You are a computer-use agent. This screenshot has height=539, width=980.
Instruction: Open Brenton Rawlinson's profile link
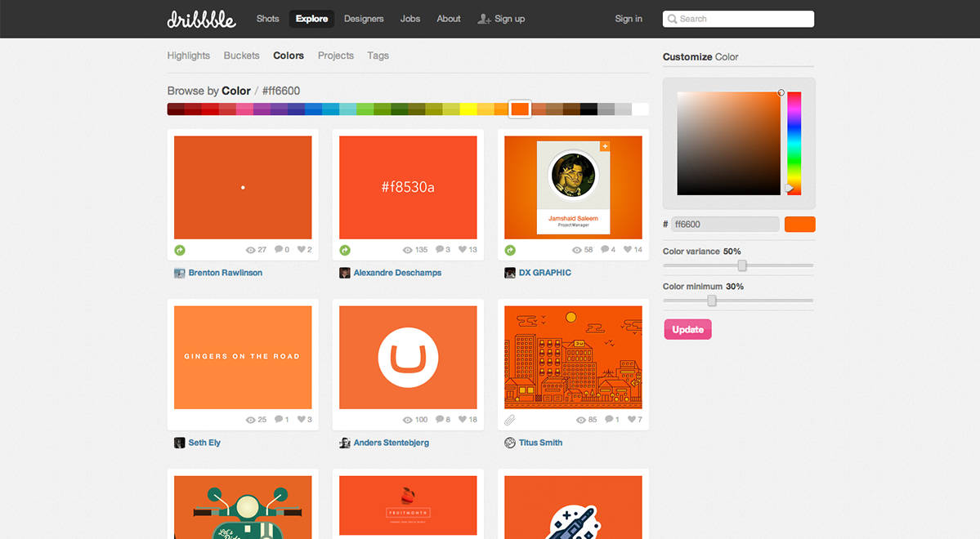(x=225, y=273)
